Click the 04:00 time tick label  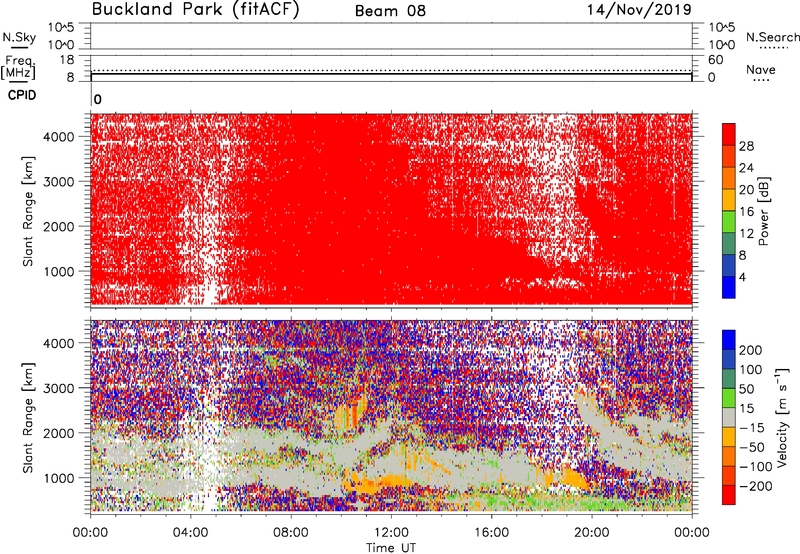[190, 533]
